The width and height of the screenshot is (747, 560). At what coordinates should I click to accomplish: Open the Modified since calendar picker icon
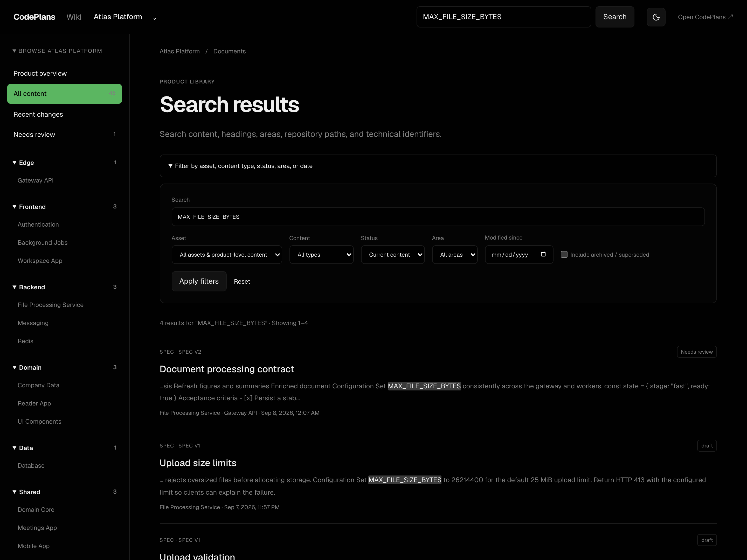543,254
